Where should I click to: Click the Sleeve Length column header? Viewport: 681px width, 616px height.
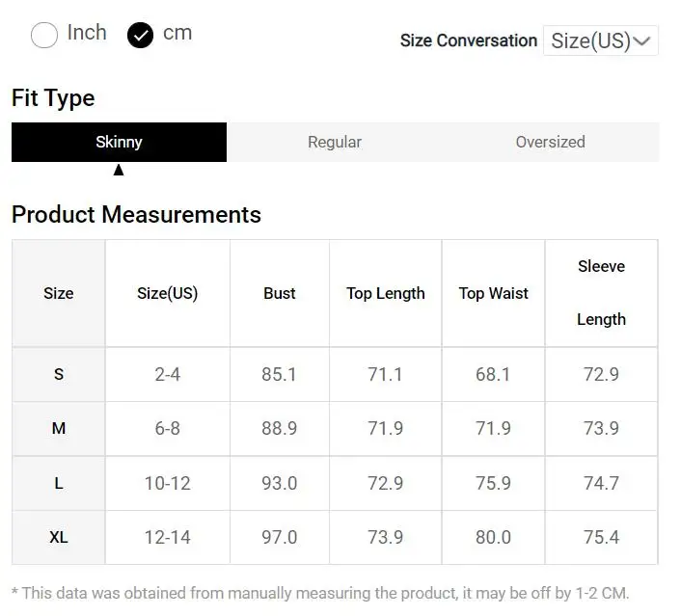pyautogui.click(x=601, y=293)
